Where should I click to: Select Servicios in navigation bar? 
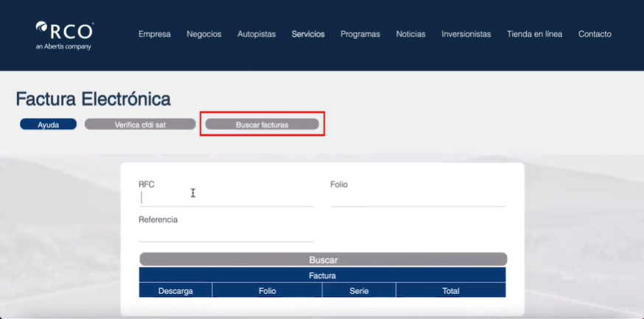308,34
